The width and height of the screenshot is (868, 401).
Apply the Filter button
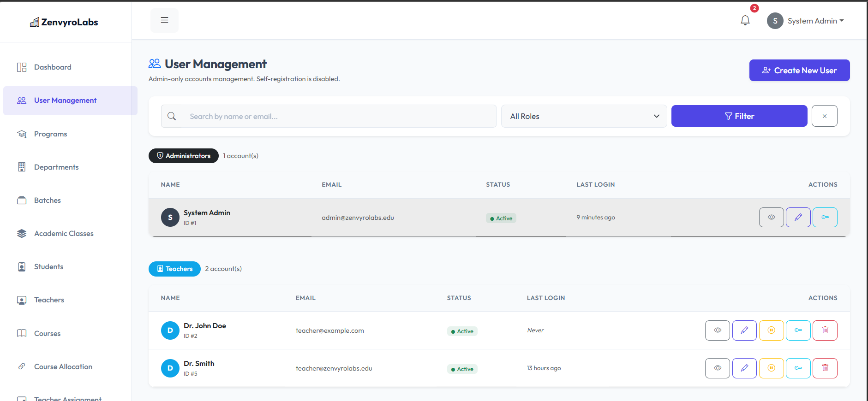click(739, 116)
